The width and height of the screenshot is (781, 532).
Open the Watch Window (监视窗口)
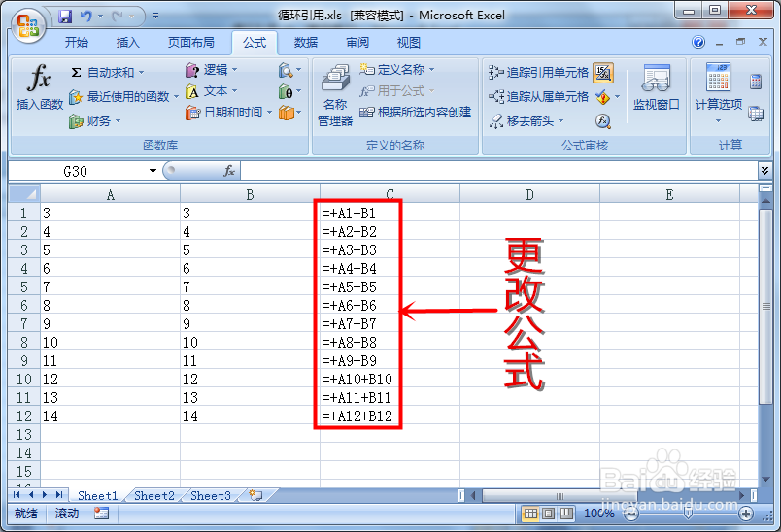(657, 87)
